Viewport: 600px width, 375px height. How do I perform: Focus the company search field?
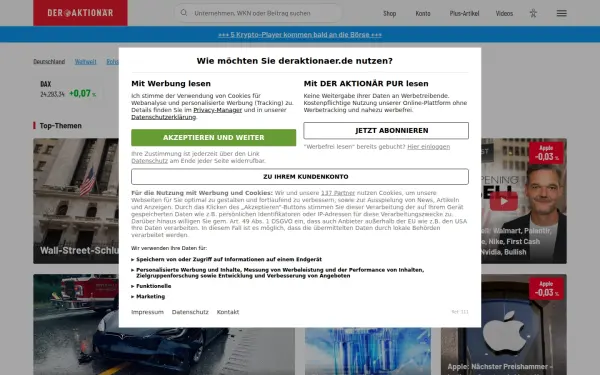[258, 13]
